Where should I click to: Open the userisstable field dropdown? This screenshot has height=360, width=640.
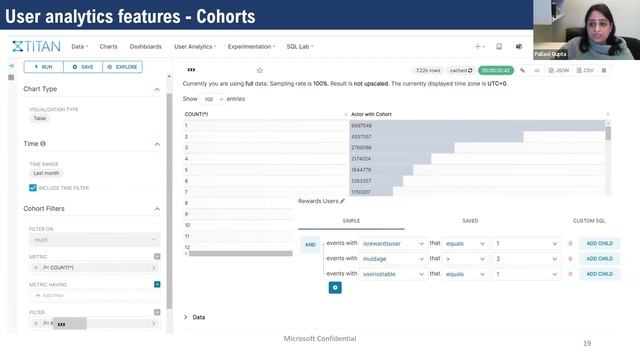(x=393, y=274)
